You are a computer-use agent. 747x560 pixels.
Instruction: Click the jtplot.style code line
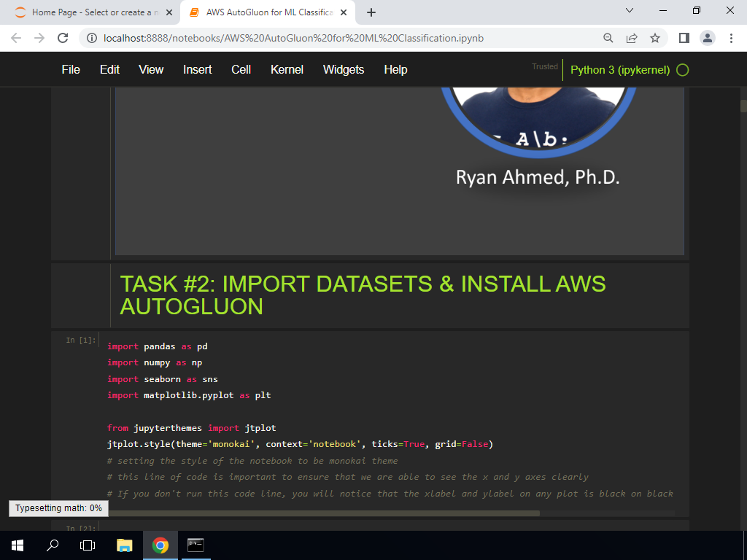tap(300, 444)
